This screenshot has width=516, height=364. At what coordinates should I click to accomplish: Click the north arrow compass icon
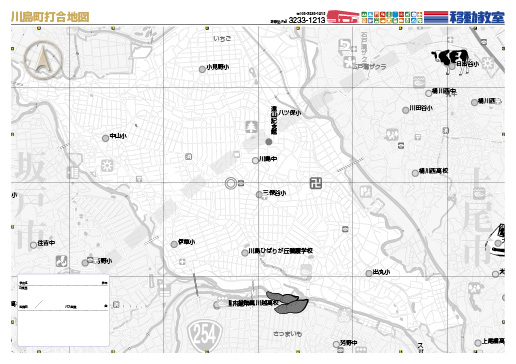(x=43, y=60)
